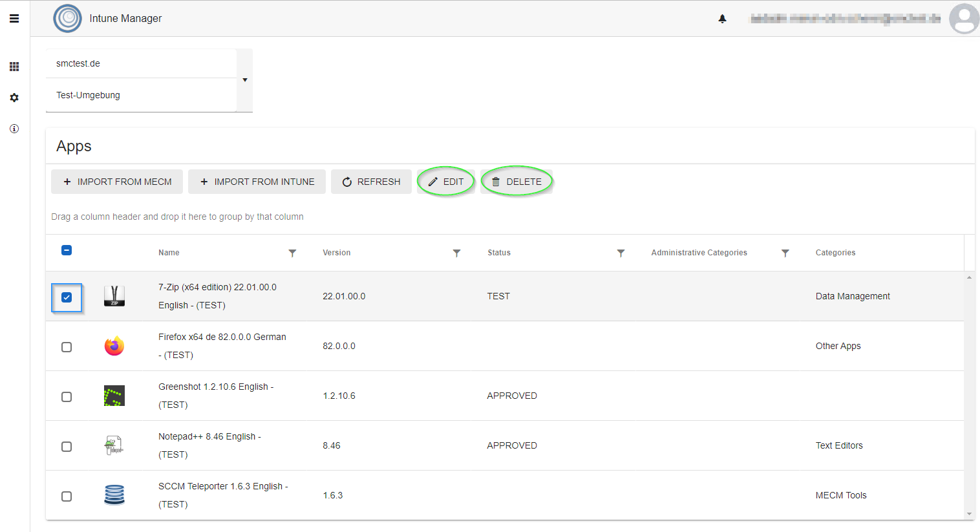Sort by Administrative Categories header
This screenshot has width=980, height=532.
(699, 253)
